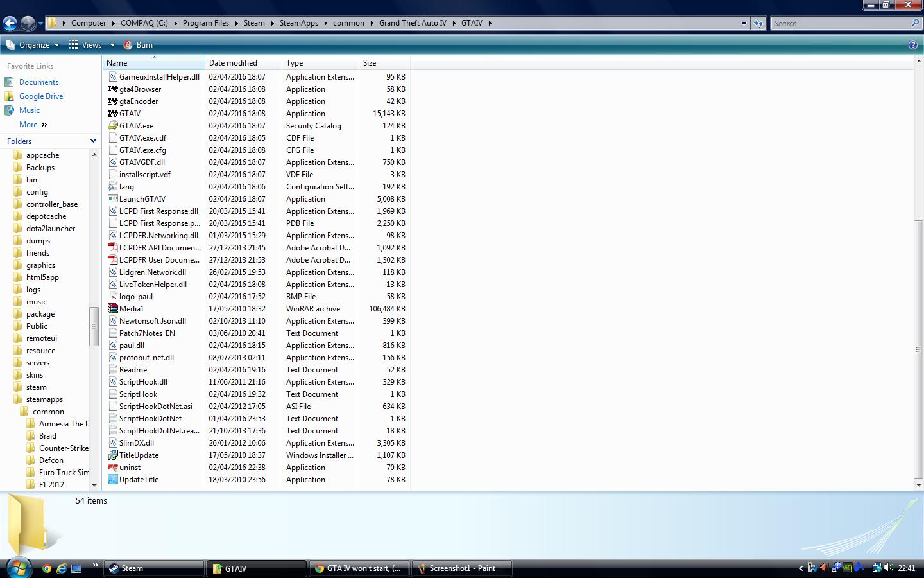Click the Burn toolbar button

click(138, 45)
